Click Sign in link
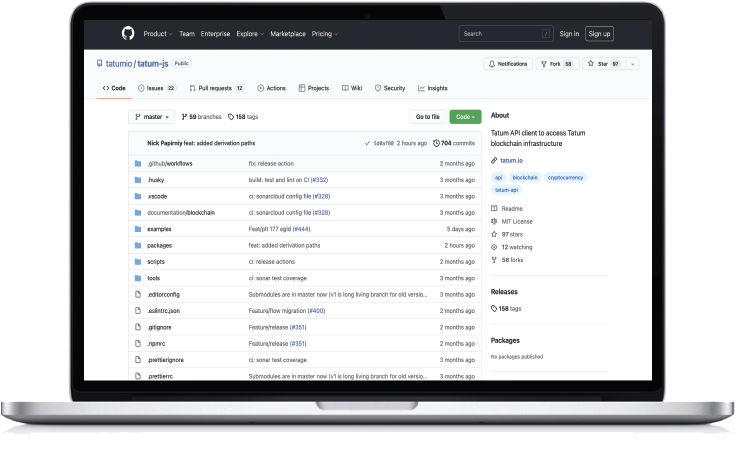The image size is (735, 451). [569, 34]
